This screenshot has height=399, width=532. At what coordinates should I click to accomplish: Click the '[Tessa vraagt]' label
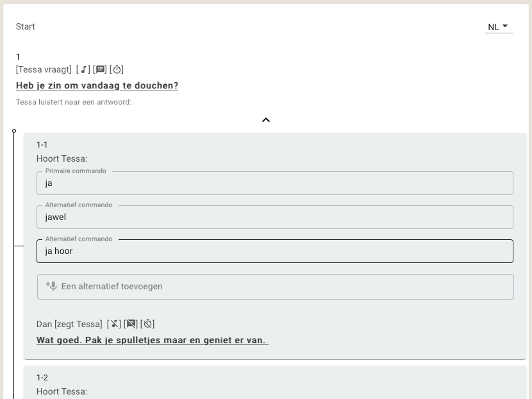tap(44, 69)
